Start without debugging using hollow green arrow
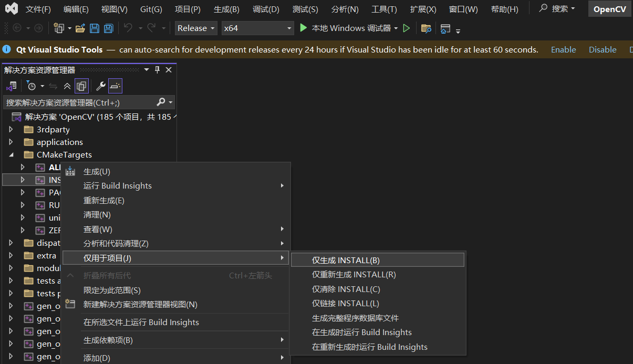The height and width of the screenshot is (364, 633). tap(407, 28)
